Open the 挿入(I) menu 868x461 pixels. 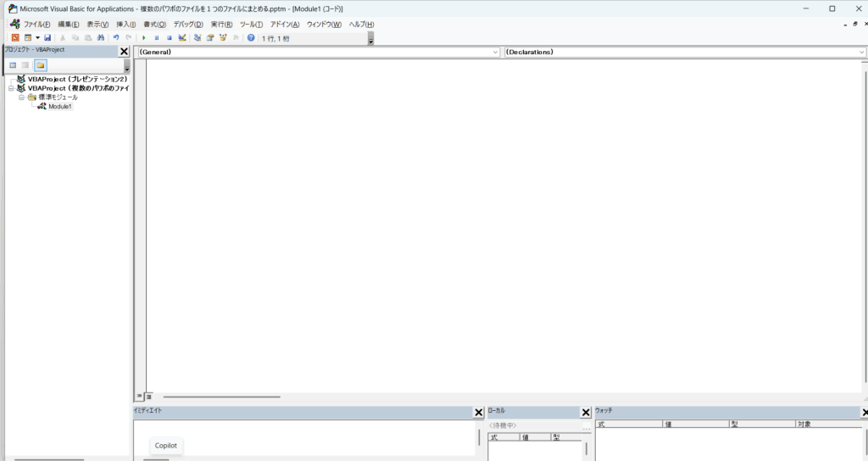tap(125, 24)
